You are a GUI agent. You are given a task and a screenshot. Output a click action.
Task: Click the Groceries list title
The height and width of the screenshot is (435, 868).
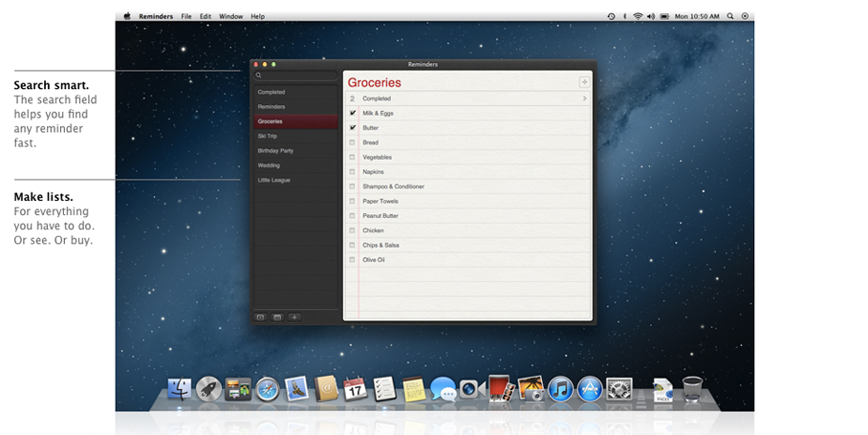(x=374, y=82)
